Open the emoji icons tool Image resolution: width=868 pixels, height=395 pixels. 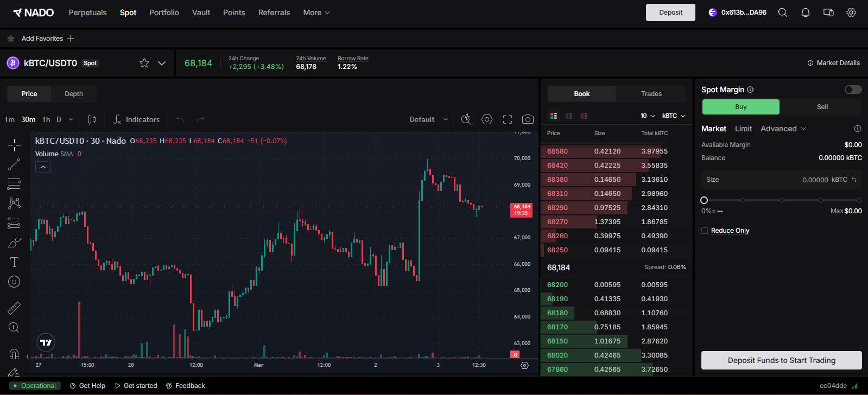(x=14, y=282)
